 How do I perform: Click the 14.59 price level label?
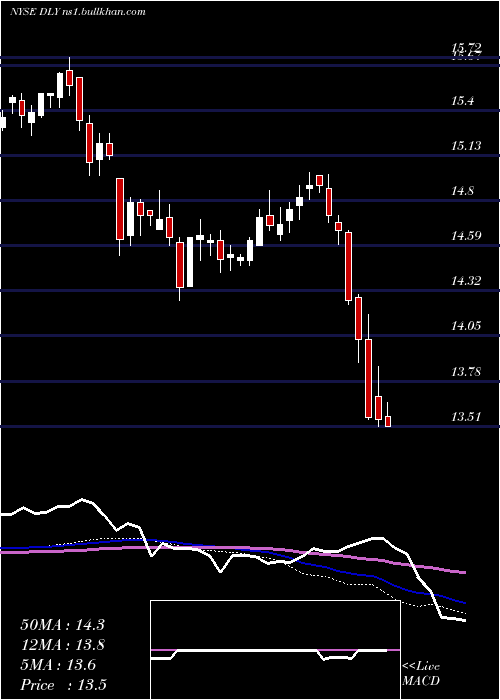[466, 236]
